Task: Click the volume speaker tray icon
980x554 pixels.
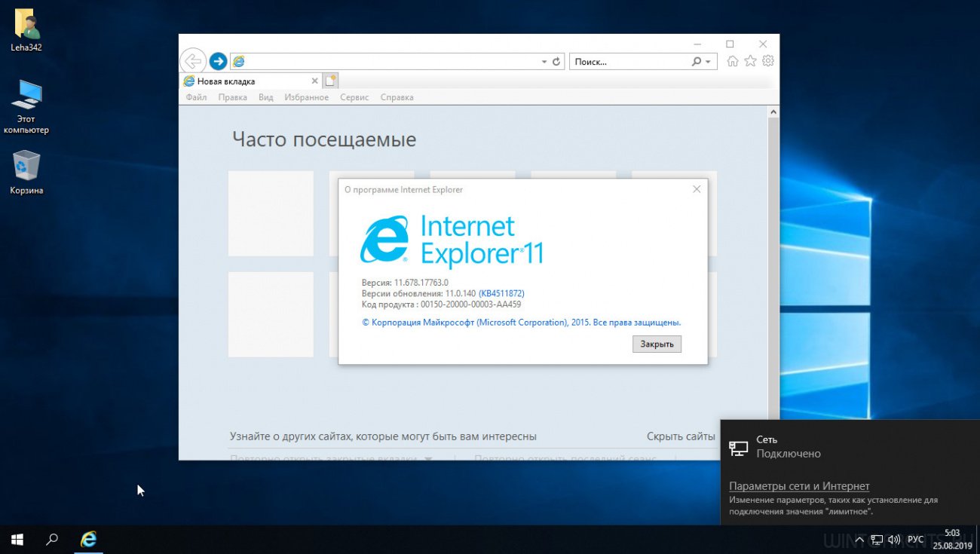Action: click(x=895, y=540)
